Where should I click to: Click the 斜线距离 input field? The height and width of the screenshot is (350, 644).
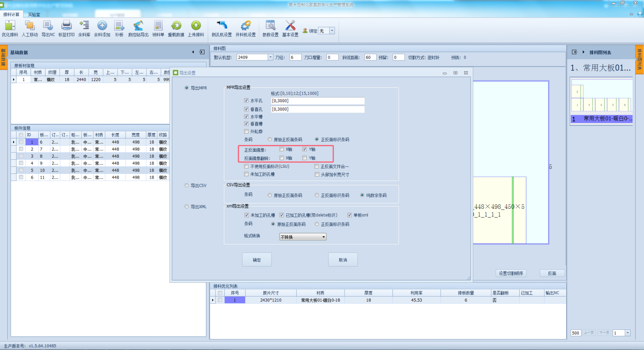(370, 58)
